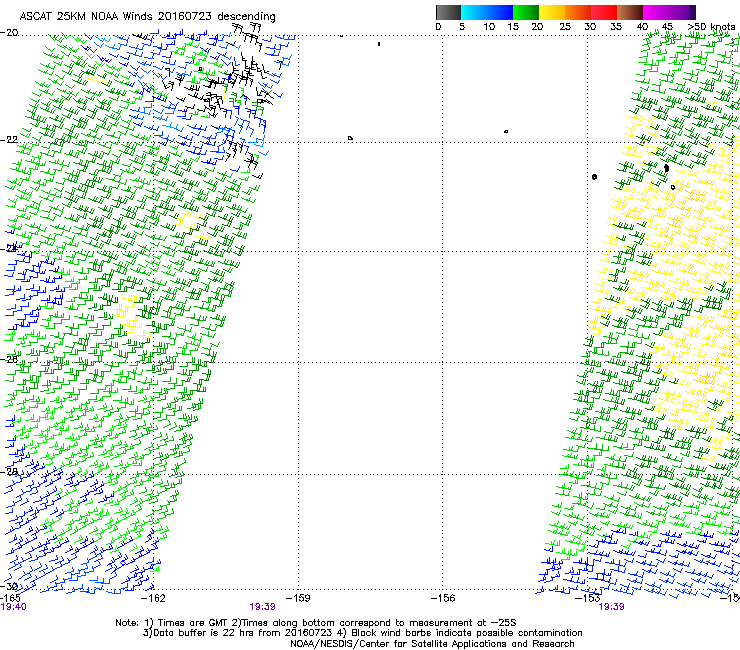Select the cyan-blue 5-15 knots color band
Screen dimensions: 740x650
pos(487,12)
